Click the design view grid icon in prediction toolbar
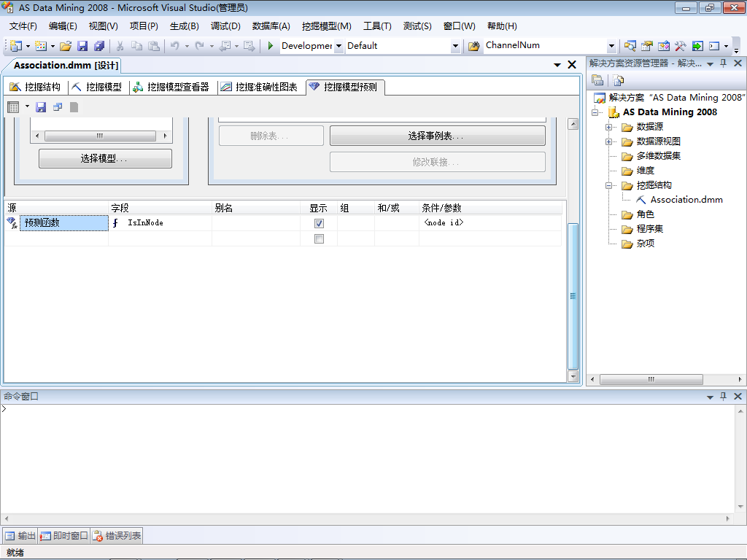 coord(13,107)
